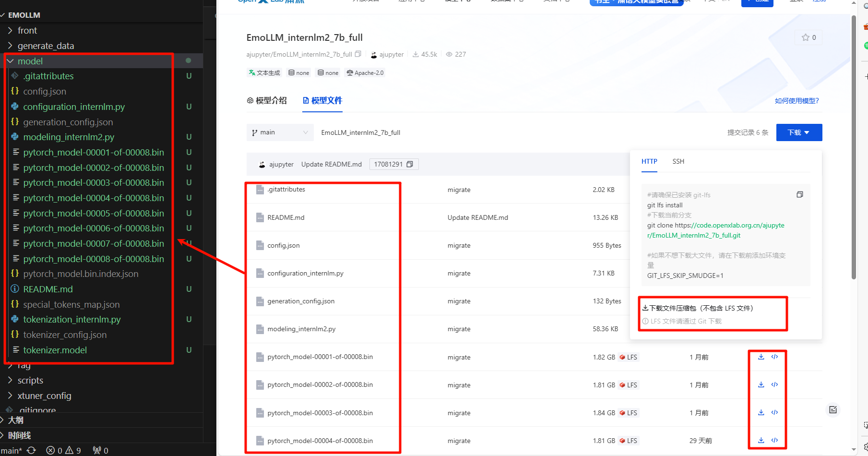Open the main branch dropdown
Image resolution: width=868 pixels, height=456 pixels.
coord(280,132)
